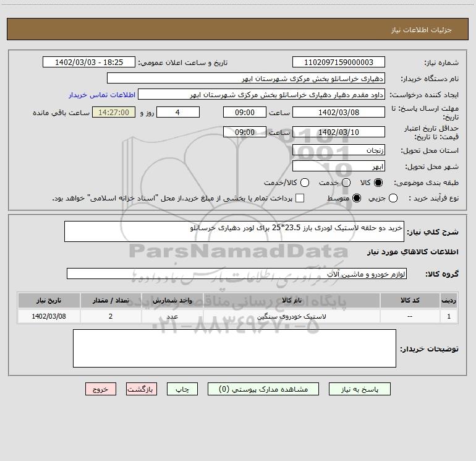Click the چاپ print button

coord(182,389)
